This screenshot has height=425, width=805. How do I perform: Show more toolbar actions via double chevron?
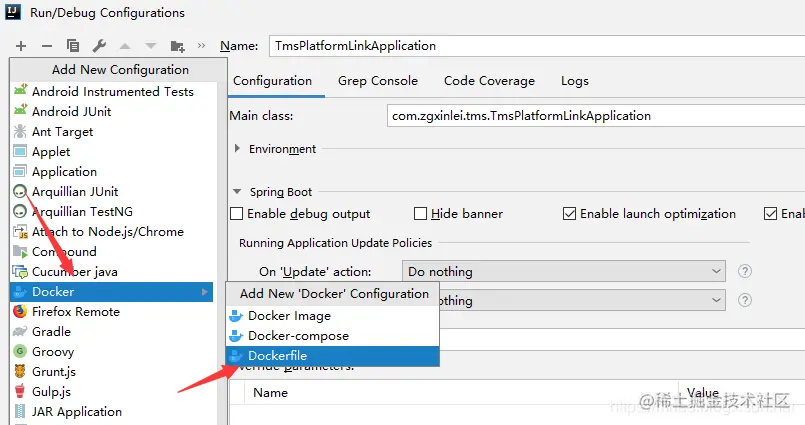(x=201, y=46)
